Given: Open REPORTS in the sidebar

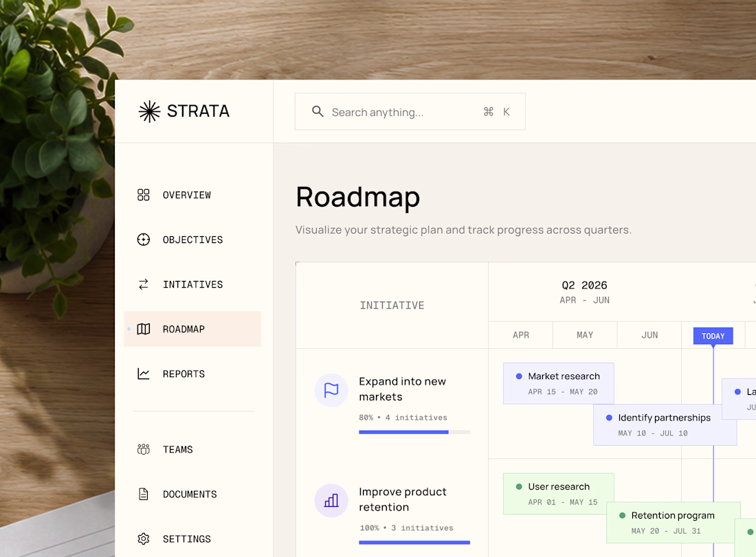Looking at the screenshot, I should pos(192,374).
